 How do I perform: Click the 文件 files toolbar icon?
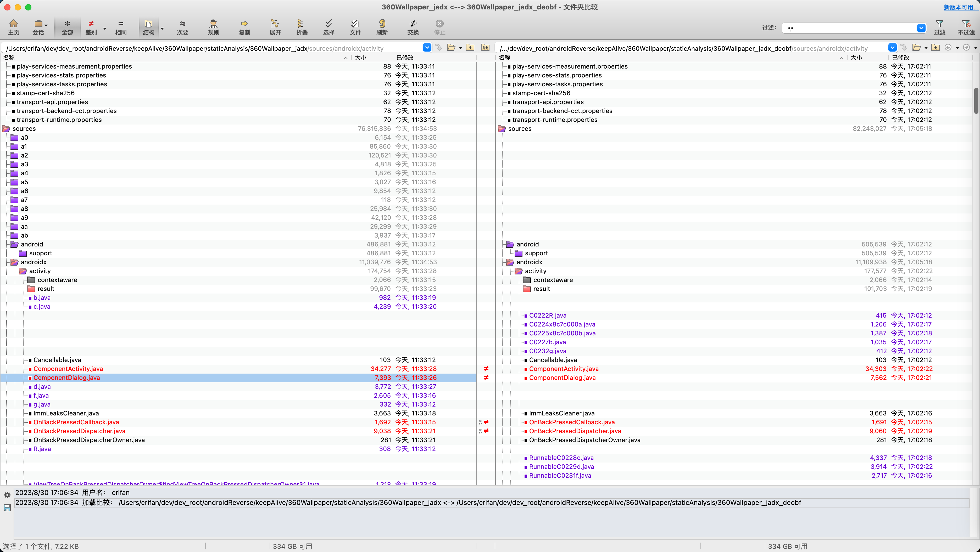click(355, 27)
